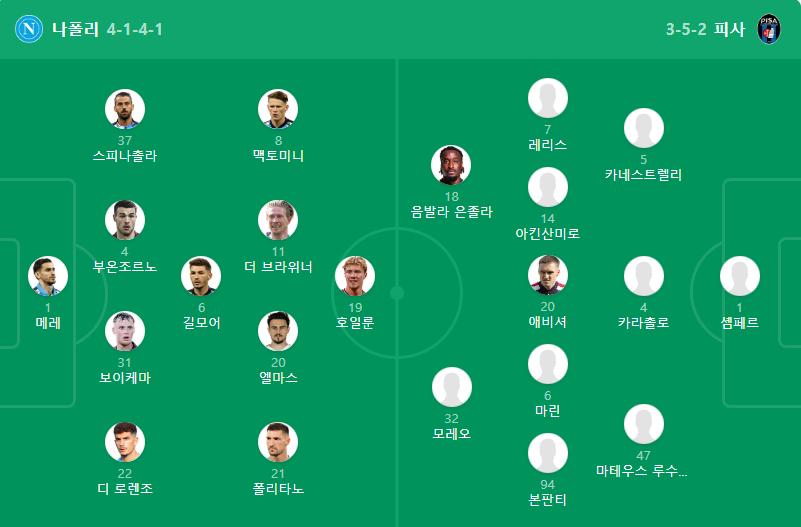Click the Pisa team crest icon

(769, 29)
